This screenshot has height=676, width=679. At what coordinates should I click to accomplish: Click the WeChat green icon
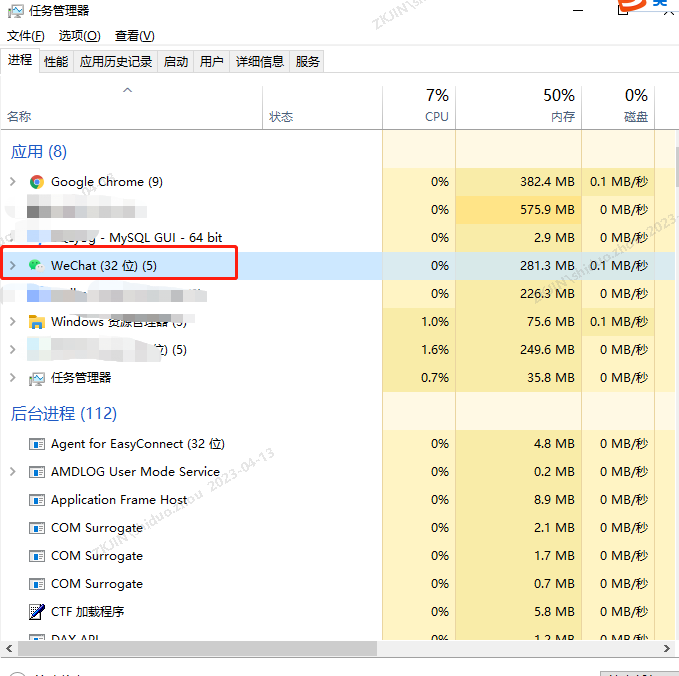coord(36,265)
